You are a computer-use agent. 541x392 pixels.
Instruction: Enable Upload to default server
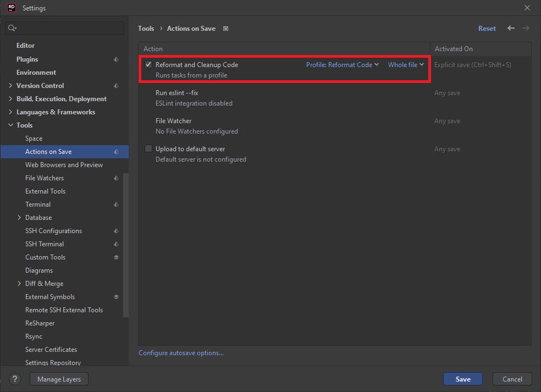pyautogui.click(x=148, y=148)
